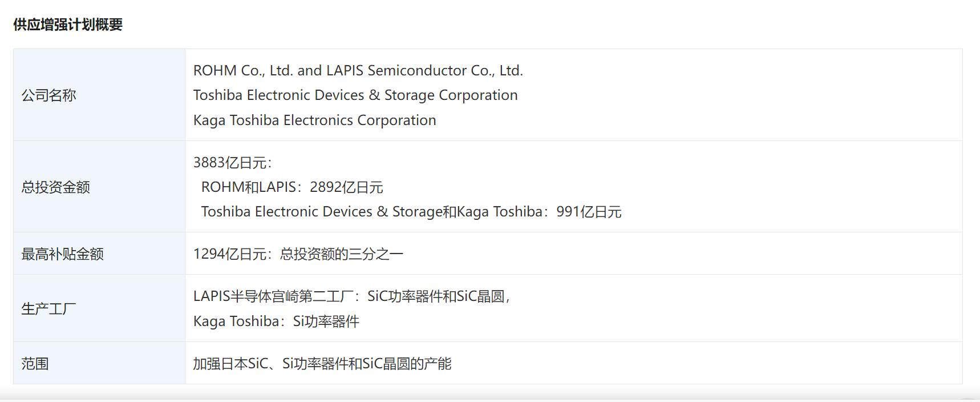Click the Kaga Toshiba：Si功率器件 line
This screenshot has height=402, width=980.
coord(276,321)
